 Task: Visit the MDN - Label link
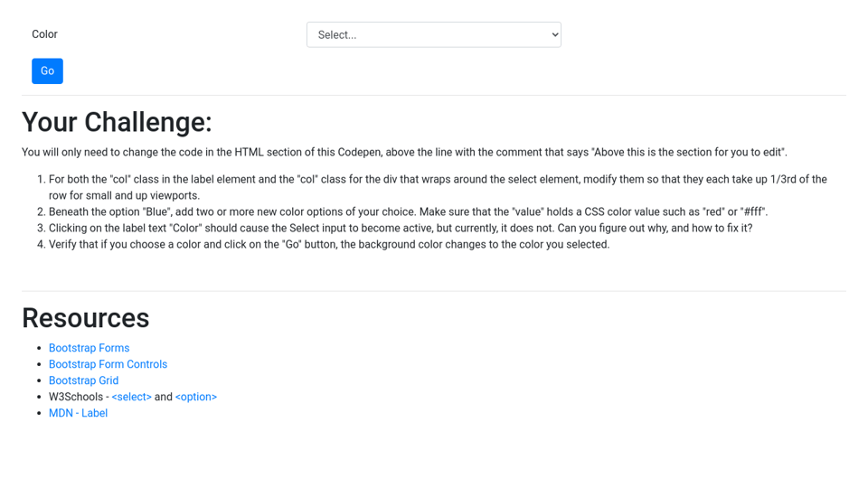coord(78,413)
